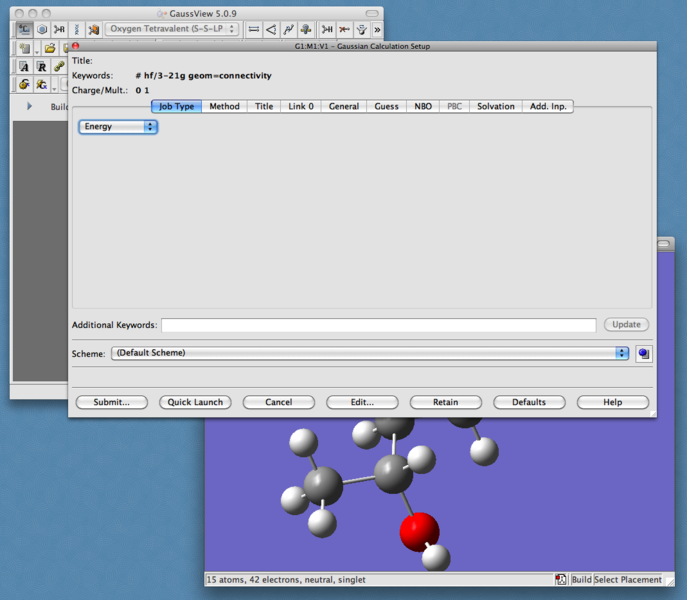Click the Update button

point(626,324)
